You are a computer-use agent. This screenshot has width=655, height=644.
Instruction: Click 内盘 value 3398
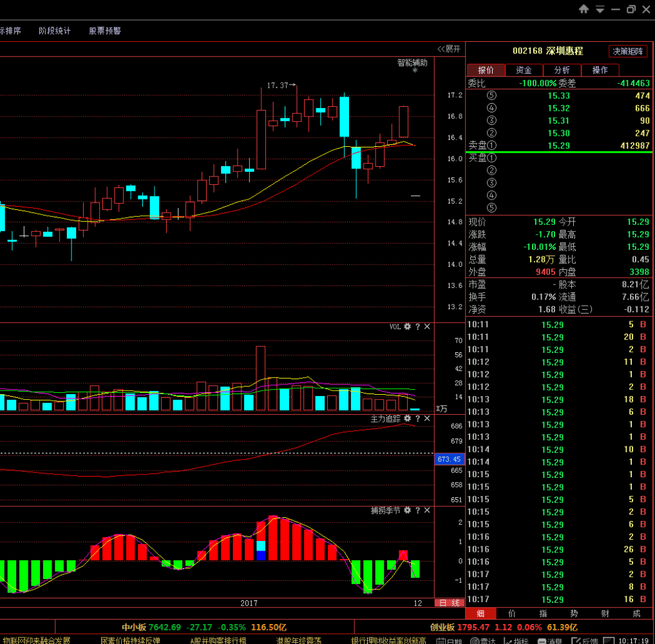coord(640,272)
